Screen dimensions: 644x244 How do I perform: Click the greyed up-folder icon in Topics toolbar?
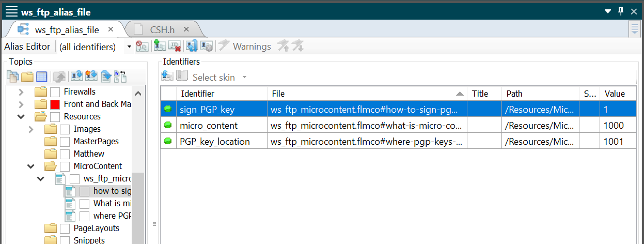coord(59,77)
